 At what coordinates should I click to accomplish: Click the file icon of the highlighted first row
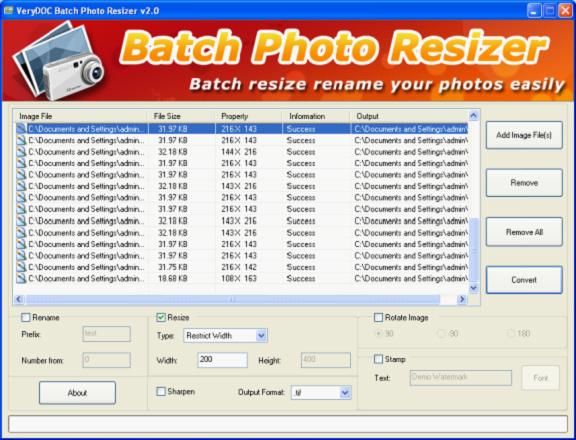pos(22,129)
